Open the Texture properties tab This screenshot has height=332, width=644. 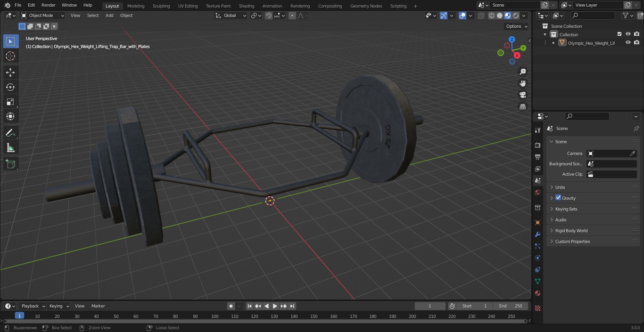pos(537,308)
